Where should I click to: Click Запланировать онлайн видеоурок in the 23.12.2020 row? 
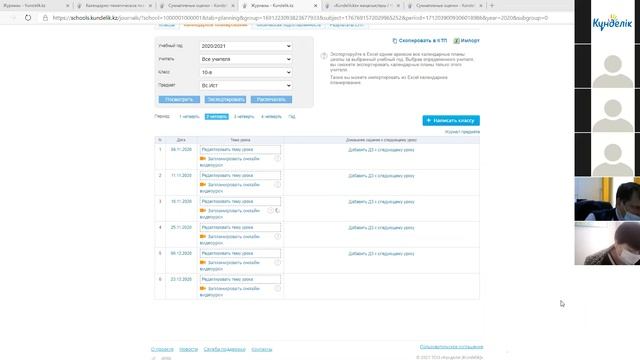click(x=230, y=291)
